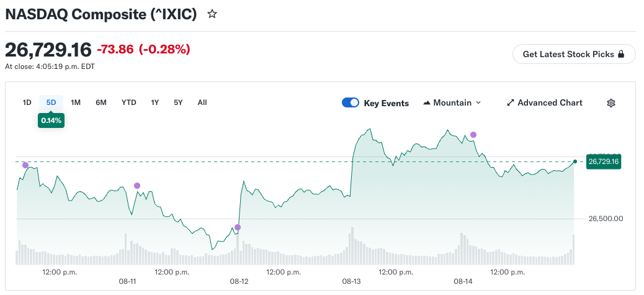Add NASDAQ Composite to watchlist via star icon
The height and width of the screenshot is (295, 644).
(x=212, y=14)
